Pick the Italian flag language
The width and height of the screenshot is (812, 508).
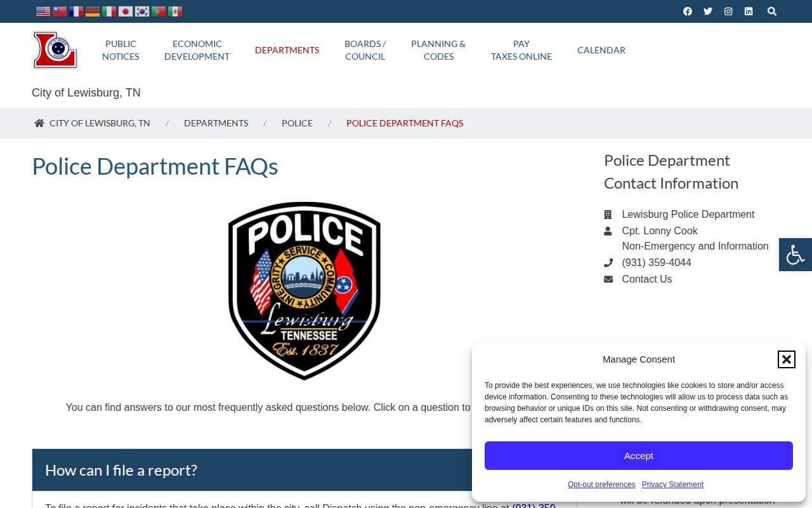pyautogui.click(x=109, y=11)
